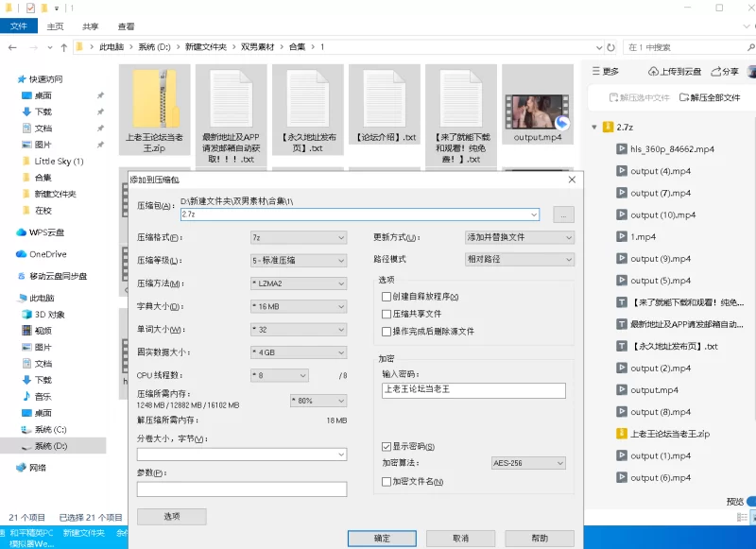756x549 pixels.
Task: Enable 创建自释放程序 checkbox
Action: click(386, 297)
